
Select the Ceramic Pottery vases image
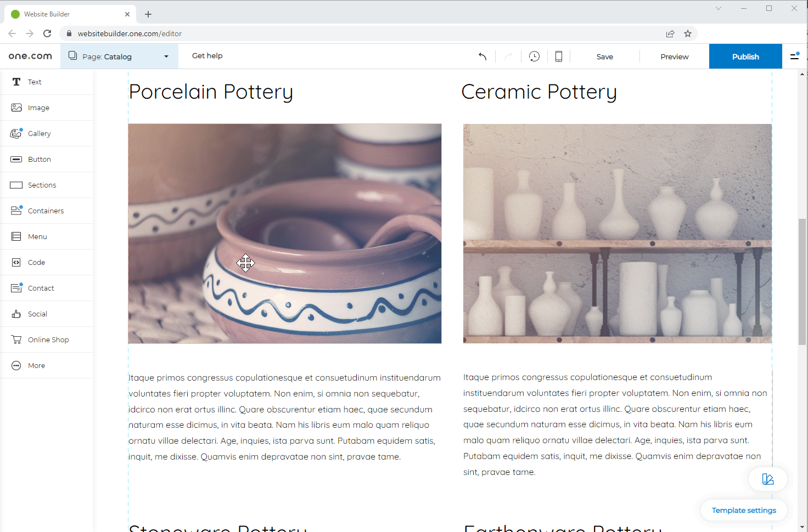click(617, 234)
